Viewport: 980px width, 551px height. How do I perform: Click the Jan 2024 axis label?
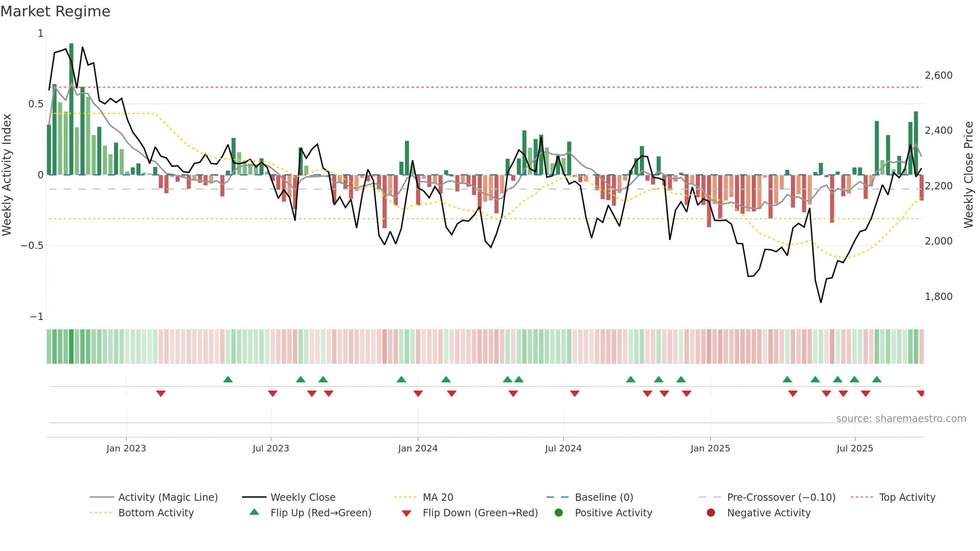[x=418, y=448]
